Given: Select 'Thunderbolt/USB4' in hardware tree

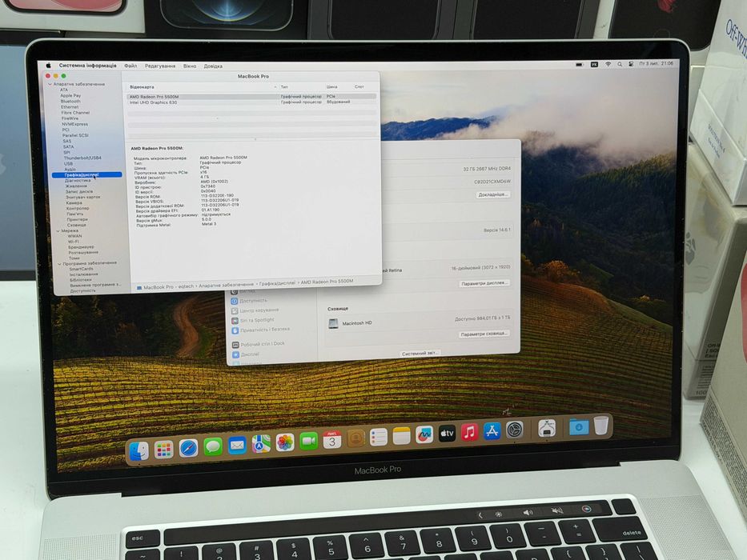Looking at the screenshot, I should (82, 158).
